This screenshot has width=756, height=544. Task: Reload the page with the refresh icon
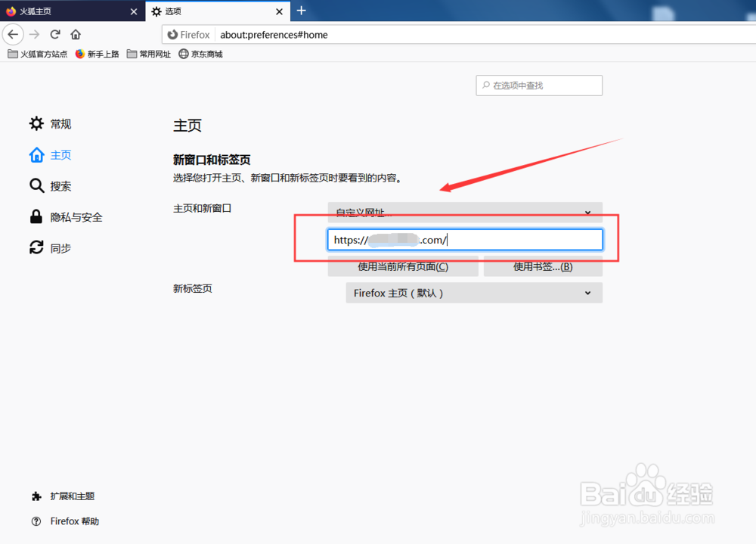point(54,34)
